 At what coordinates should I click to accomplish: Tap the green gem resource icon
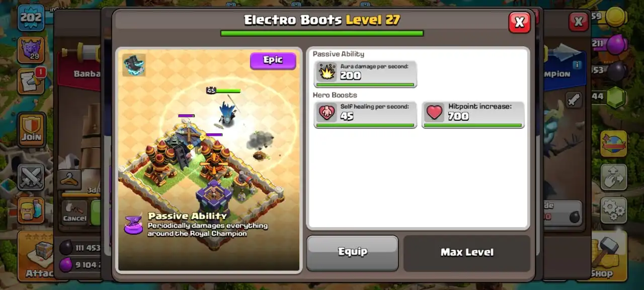point(615,98)
